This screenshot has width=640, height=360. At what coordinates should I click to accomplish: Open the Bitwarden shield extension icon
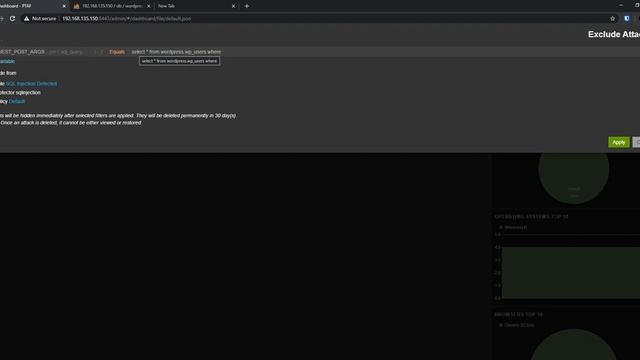[x=627, y=18]
